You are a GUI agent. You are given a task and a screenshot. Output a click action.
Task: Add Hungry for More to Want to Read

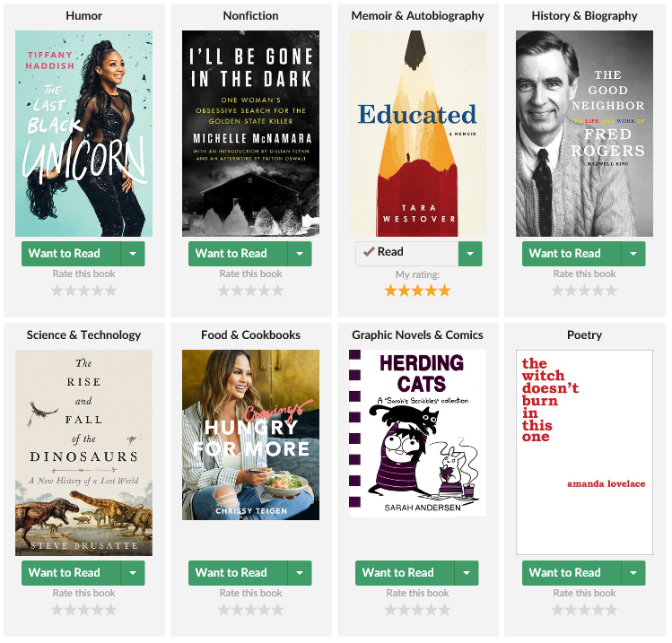coord(238,573)
